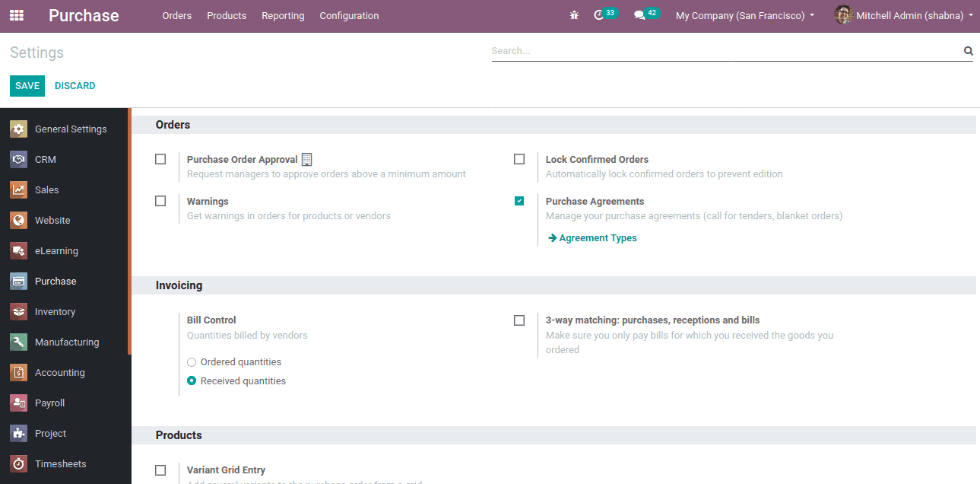This screenshot has height=484, width=980.
Task: Click the Purchase app title
Action: [x=84, y=15]
